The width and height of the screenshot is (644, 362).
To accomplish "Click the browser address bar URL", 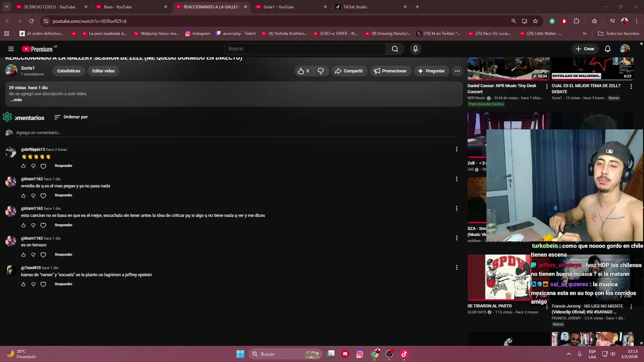I will click(x=90, y=21).
